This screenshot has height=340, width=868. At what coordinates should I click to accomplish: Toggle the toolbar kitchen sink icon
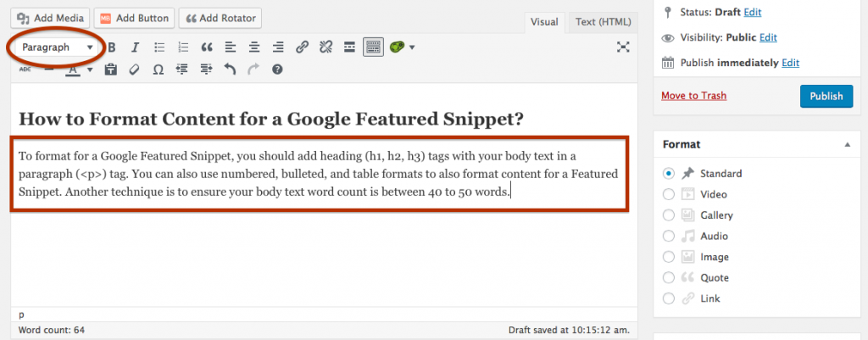point(373,47)
